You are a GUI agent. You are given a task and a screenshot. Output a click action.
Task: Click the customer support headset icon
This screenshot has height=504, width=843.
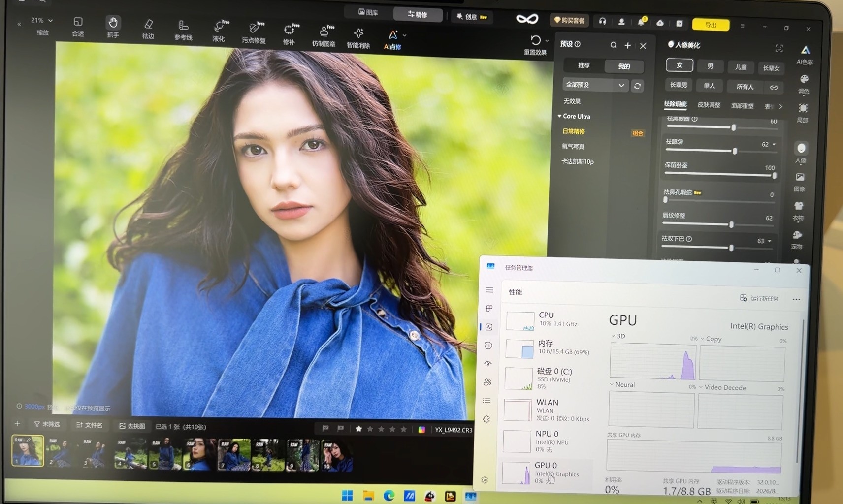pos(602,21)
